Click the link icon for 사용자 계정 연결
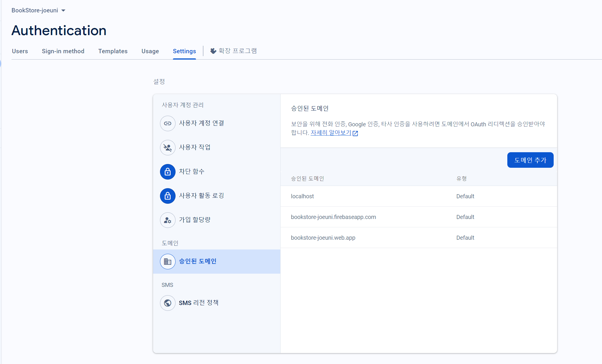The width and height of the screenshot is (602, 364). 167,123
